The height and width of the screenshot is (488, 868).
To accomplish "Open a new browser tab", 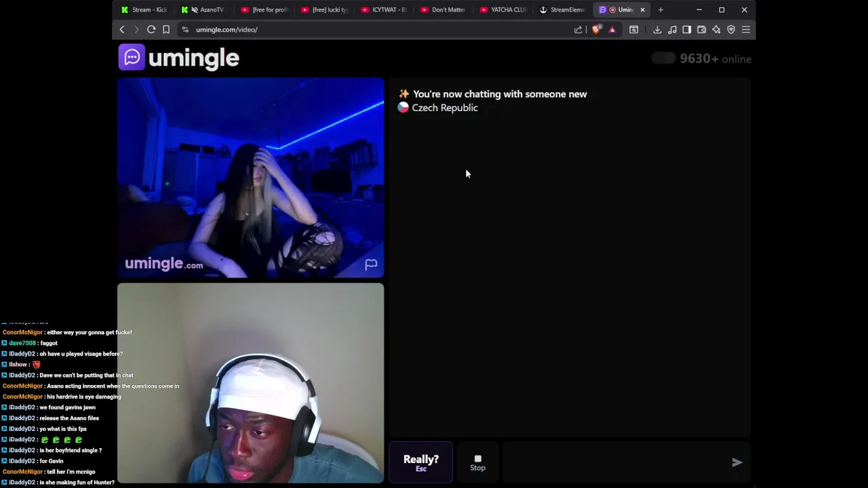I will point(660,9).
